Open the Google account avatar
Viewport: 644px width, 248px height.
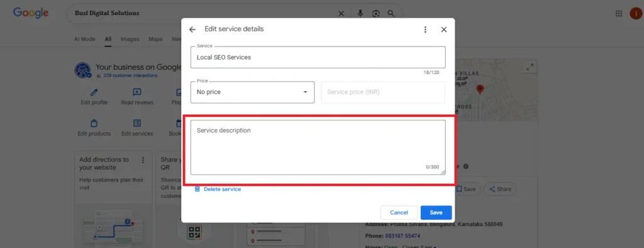636,14
